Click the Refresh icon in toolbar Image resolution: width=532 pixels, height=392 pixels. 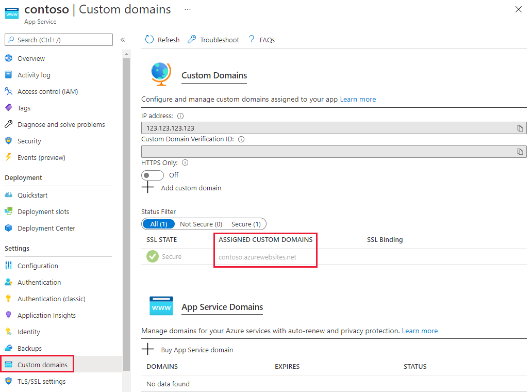(149, 40)
